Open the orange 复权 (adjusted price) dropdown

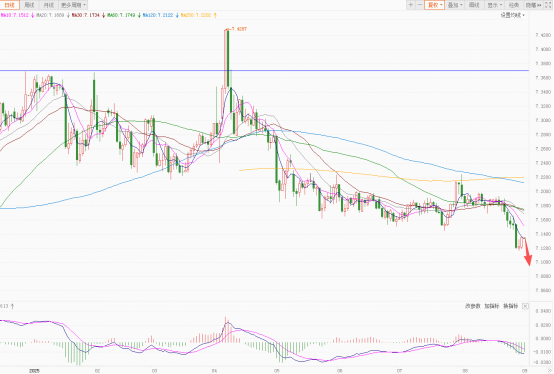(435, 5)
